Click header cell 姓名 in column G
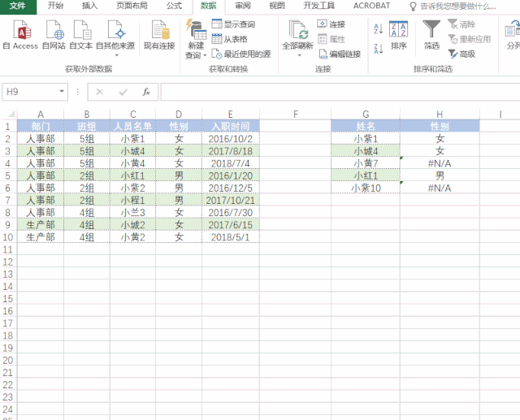 click(366, 126)
